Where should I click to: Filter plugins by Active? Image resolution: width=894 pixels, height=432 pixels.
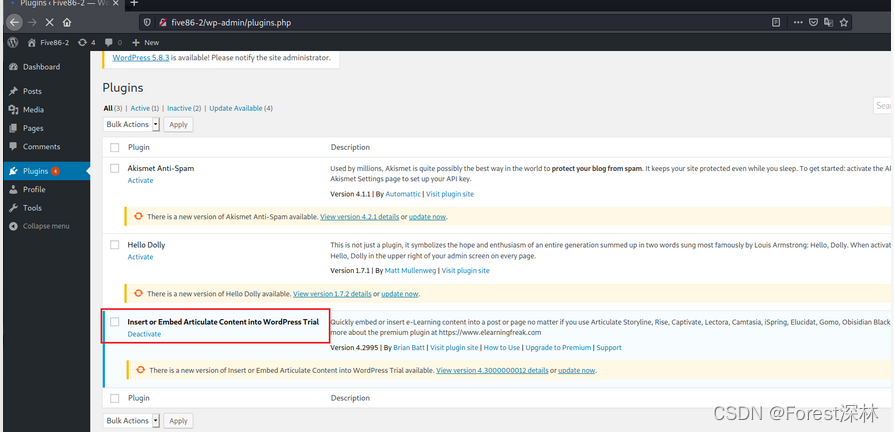(140, 108)
